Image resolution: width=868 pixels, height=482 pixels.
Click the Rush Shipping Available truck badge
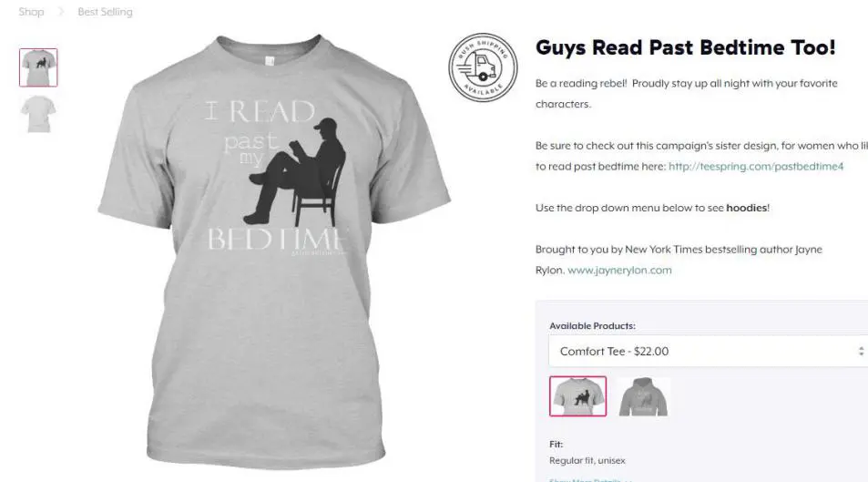coord(483,67)
